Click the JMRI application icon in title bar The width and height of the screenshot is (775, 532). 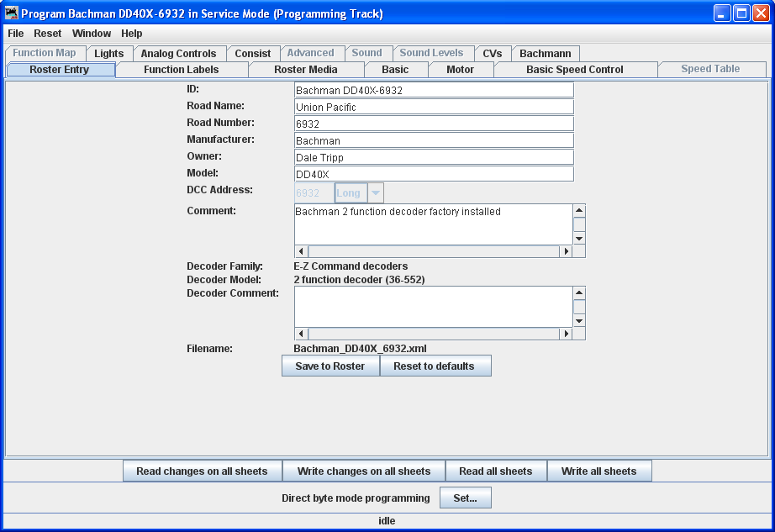click(12, 13)
